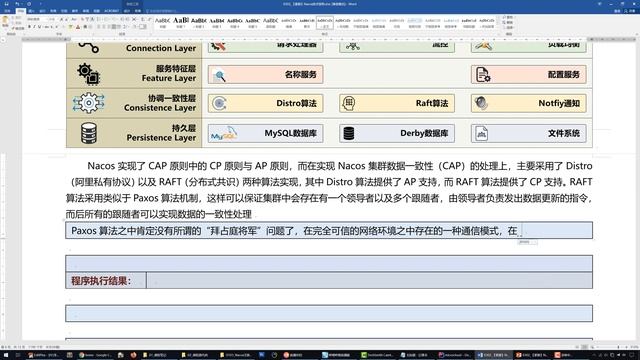
Task: Open TechSmith Camtasia from the taskbar
Action: [377, 355]
